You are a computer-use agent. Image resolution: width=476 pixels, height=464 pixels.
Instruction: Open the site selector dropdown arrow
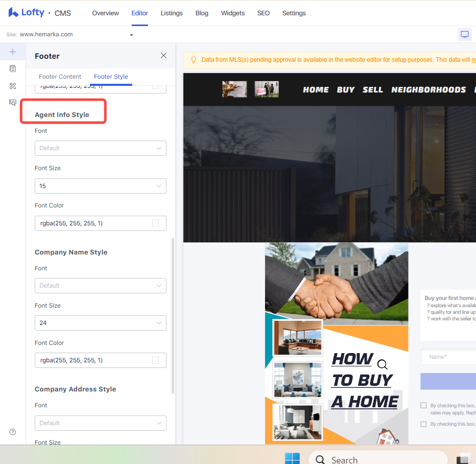click(x=131, y=35)
